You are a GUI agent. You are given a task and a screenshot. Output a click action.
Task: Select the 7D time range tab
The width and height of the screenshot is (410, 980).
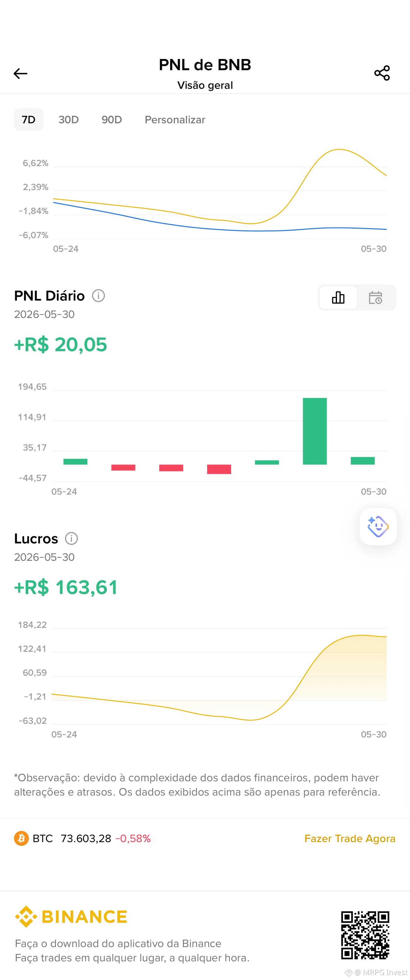tap(29, 120)
